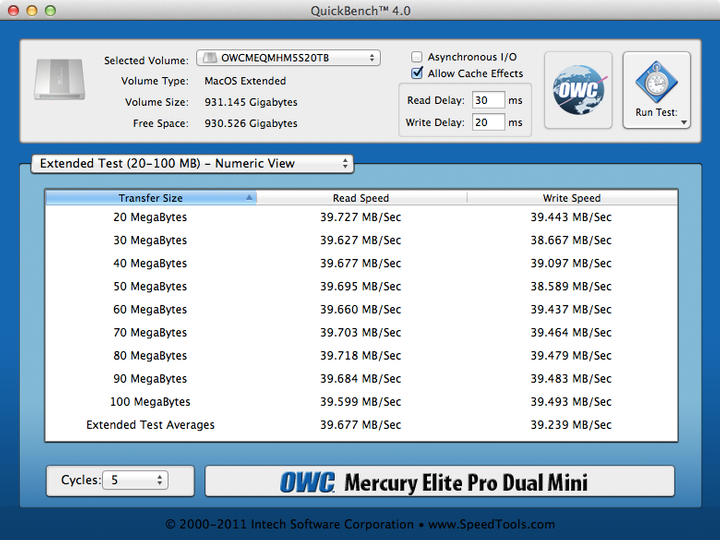
Task: Click the OWC globe logo icon
Action: (578, 91)
